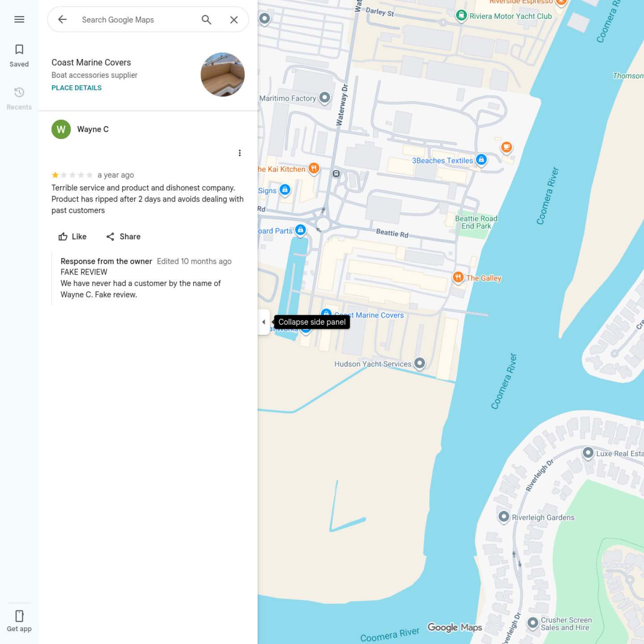Screen dimensions: 644x644
Task: Click 'Boat accessories supplier' category text
Action: [x=94, y=75]
